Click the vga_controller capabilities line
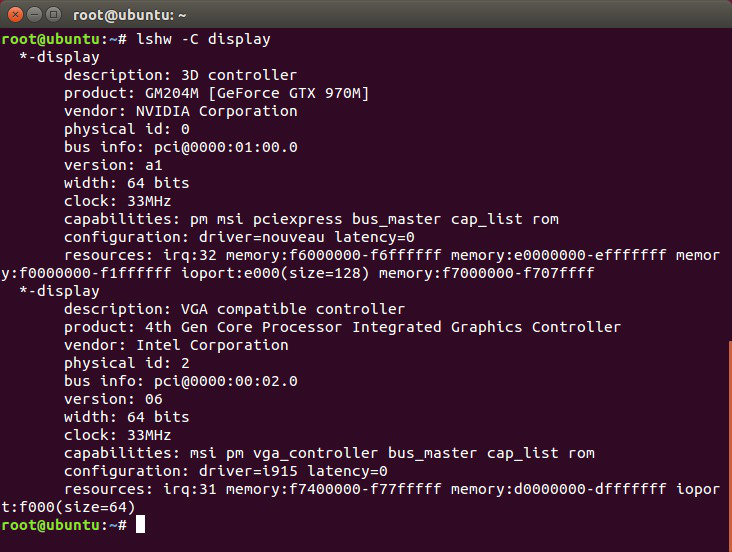 pyautogui.click(x=329, y=453)
